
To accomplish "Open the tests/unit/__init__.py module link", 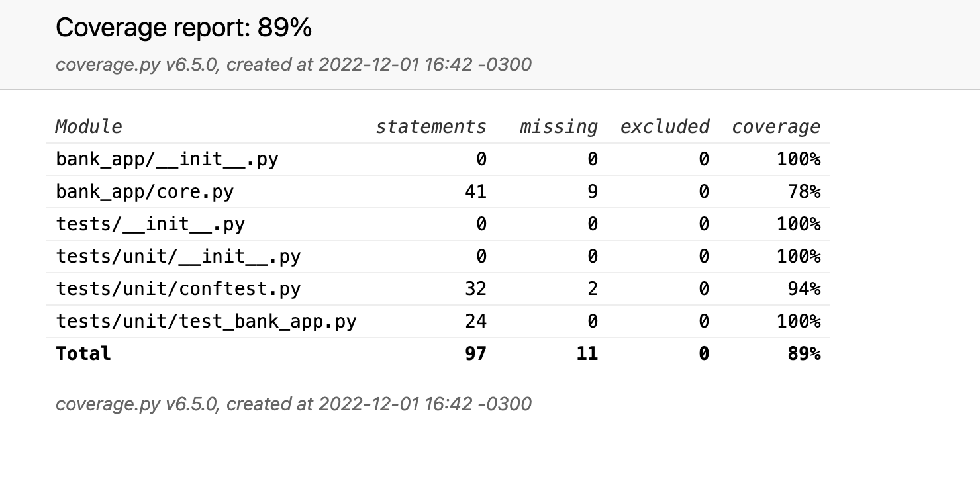I will click(178, 257).
